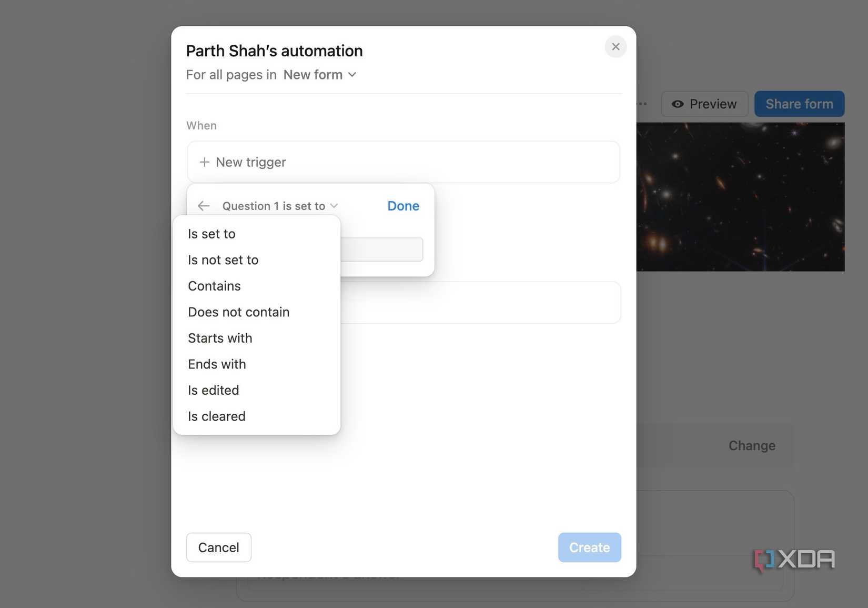Close the automation dialog with X icon
The height and width of the screenshot is (608, 868).
click(x=615, y=47)
